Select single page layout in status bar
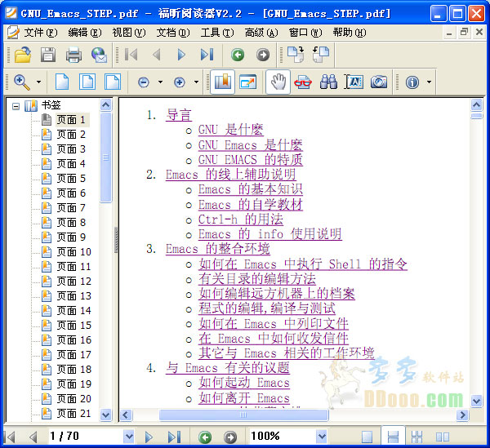The width and height of the screenshot is (490, 448). [367, 437]
